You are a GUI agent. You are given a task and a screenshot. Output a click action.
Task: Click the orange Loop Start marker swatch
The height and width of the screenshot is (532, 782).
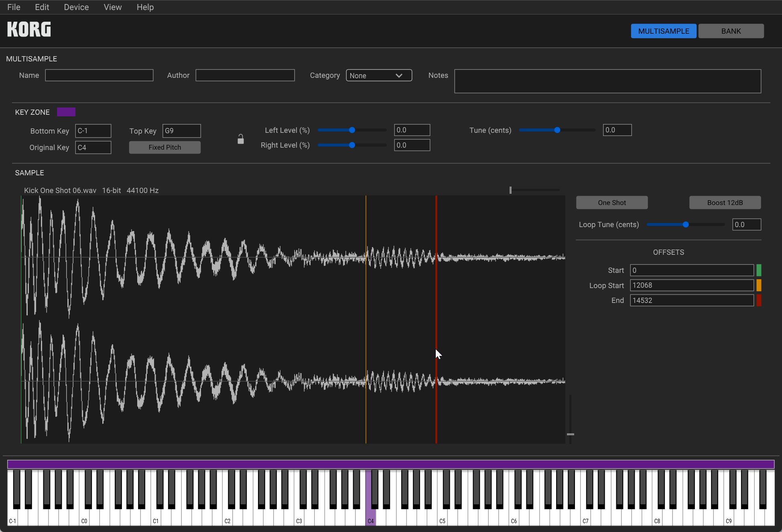coord(759,285)
